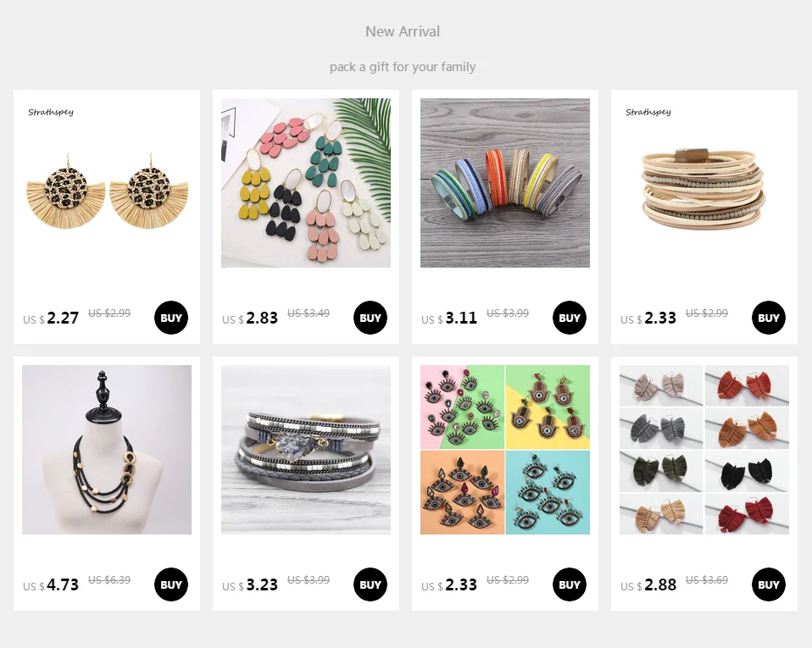Image resolution: width=812 pixels, height=648 pixels.
Task: Click BUY on the $3.23 gray wrap bracelet
Action: click(370, 584)
